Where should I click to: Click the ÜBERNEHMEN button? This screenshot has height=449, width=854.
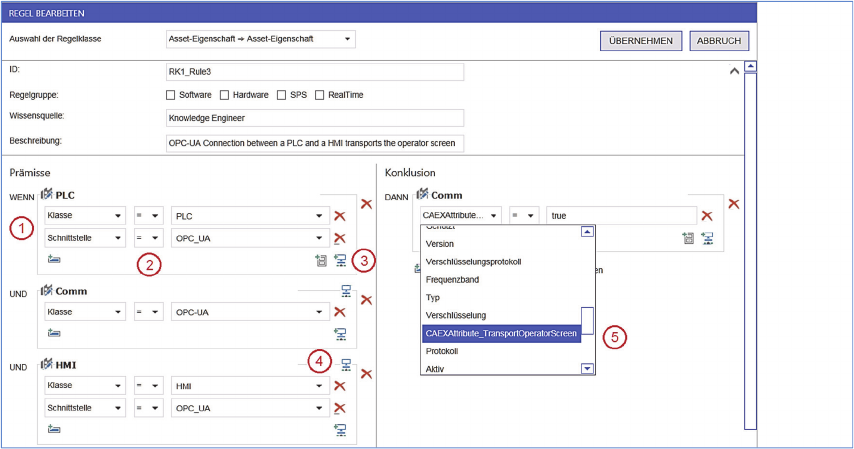pos(642,41)
